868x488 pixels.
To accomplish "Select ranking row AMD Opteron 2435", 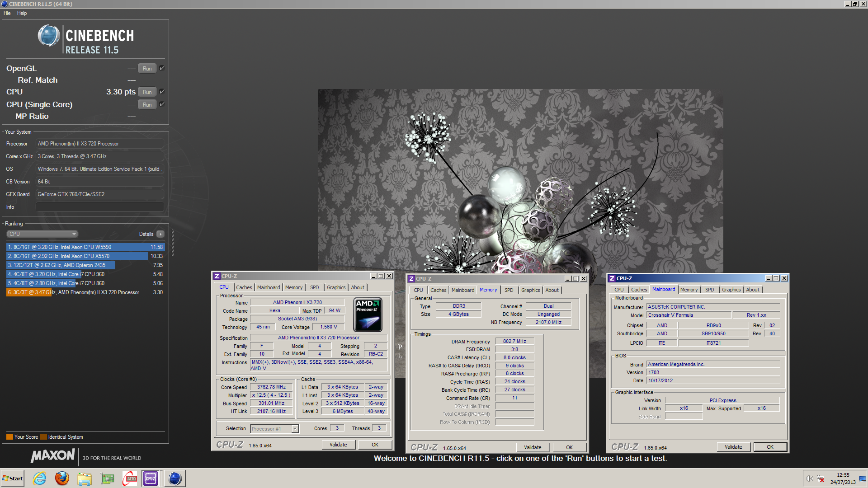I will pyautogui.click(x=85, y=265).
